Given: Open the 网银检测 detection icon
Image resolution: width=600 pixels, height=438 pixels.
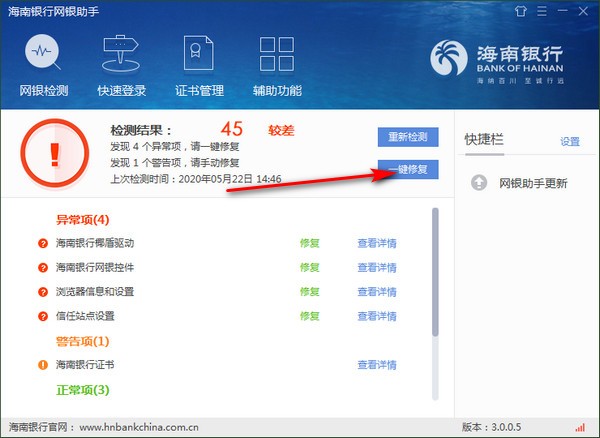Looking at the screenshot, I should tap(43, 52).
